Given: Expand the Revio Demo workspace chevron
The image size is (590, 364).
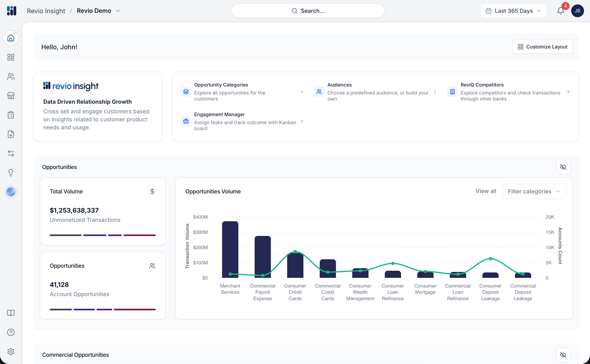Looking at the screenshot, I should point(118,11).
